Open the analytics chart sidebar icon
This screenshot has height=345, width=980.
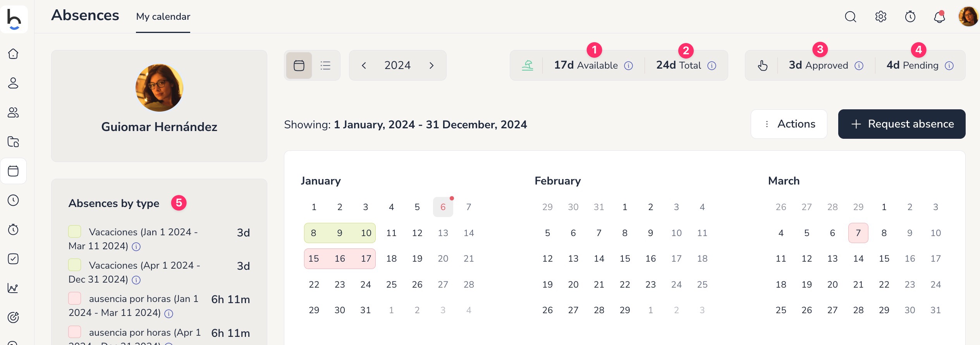coord(13,288)
